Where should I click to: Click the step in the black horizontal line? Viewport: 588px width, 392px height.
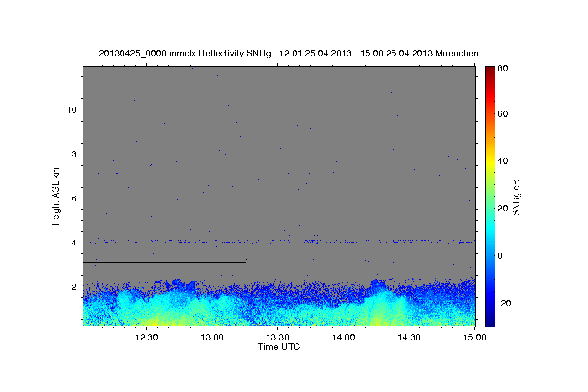(246, 260)
